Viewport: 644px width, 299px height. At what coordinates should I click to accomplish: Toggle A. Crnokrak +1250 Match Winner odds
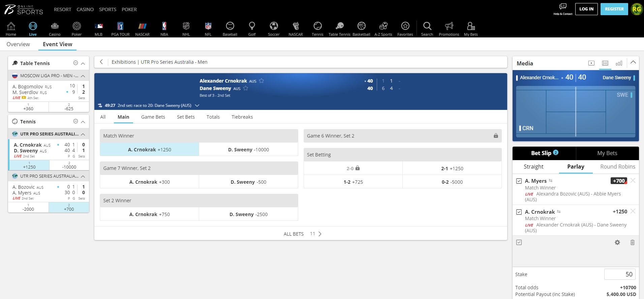[149, 149]
